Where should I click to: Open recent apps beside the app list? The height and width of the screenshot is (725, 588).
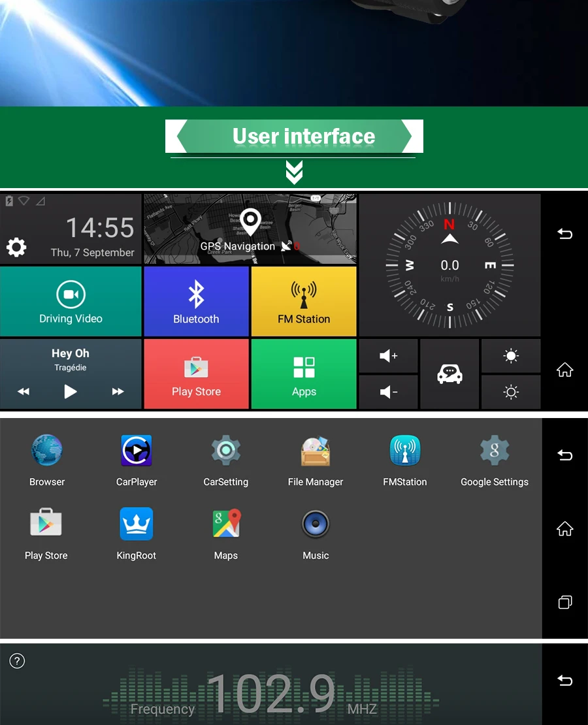565,602
